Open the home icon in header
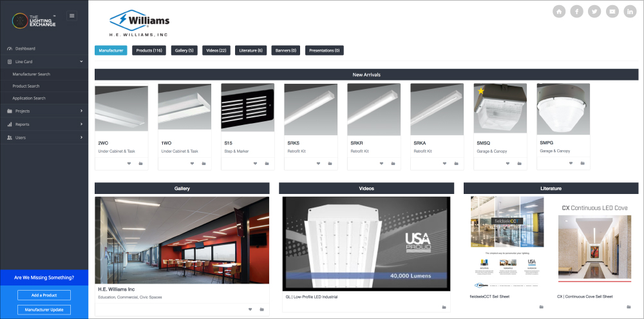 point(558,12)
